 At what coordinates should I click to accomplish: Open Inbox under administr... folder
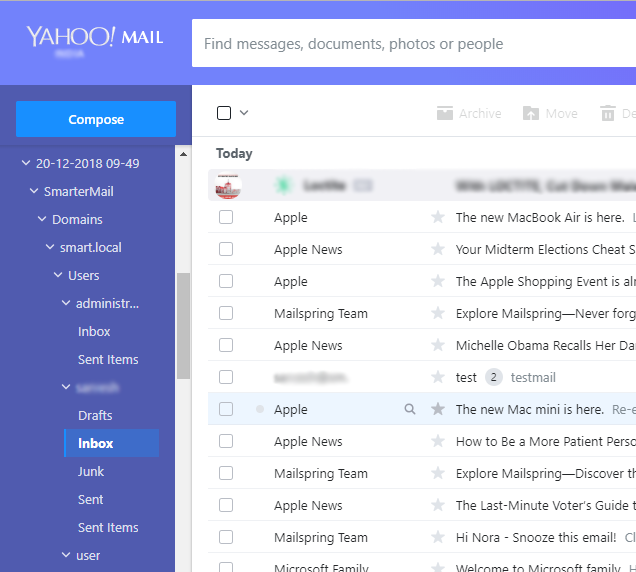coord(94,331)
